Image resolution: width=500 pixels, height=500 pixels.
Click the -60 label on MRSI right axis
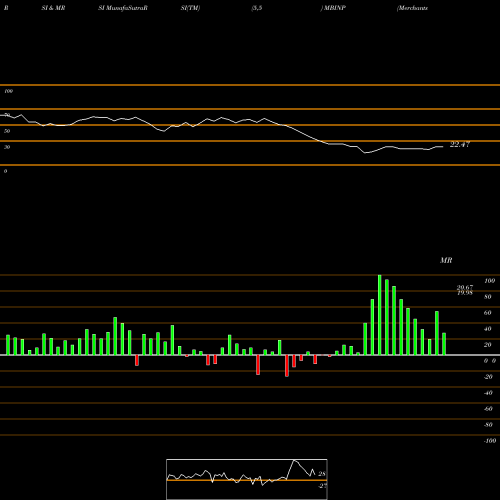click(x=488, y=409)
